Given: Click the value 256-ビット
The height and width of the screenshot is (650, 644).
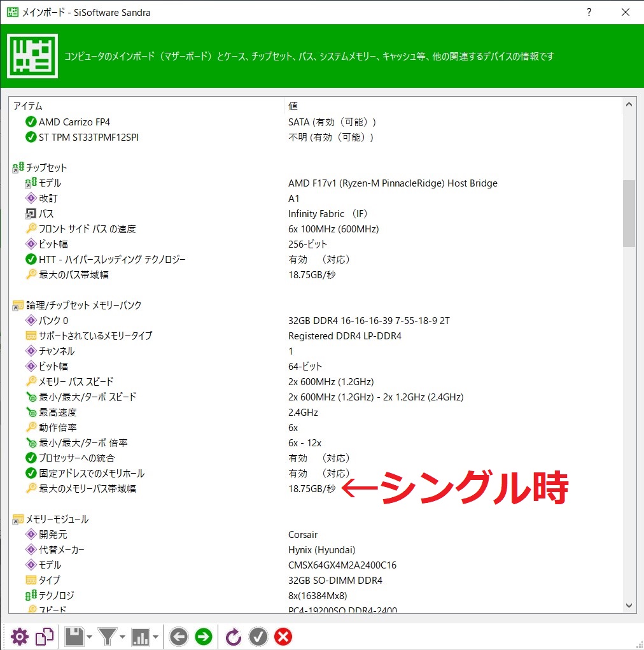Looking at the screenshot, I should 307,244.
